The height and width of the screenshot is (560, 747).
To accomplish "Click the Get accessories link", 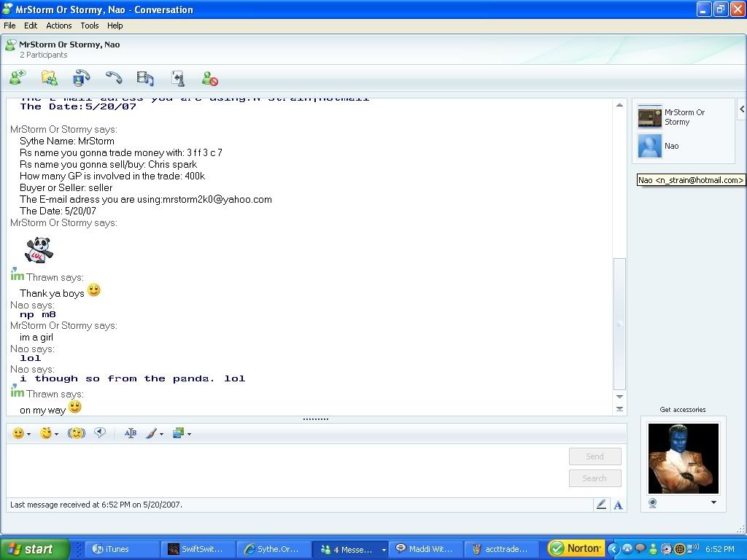I will (x=683, y=410).
